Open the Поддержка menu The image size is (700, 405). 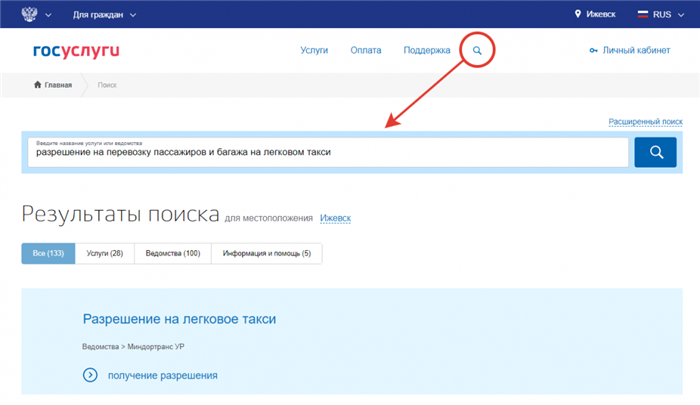tap(427, 50)
